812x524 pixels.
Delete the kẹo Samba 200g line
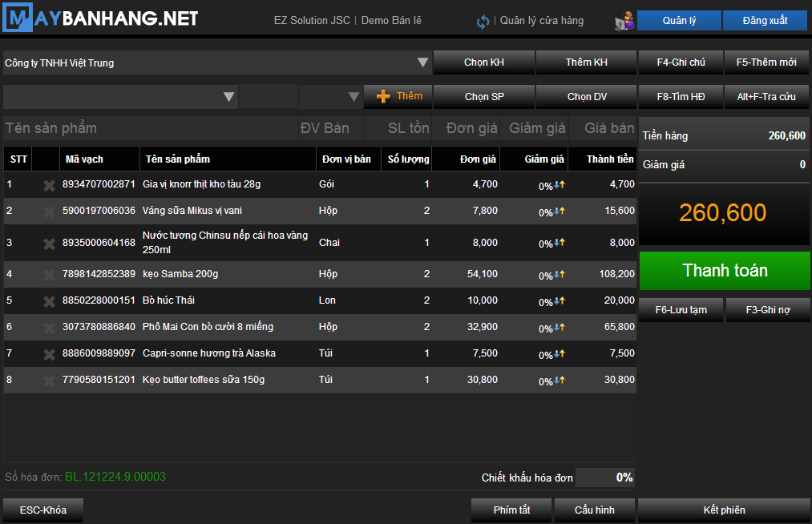[49, 276]
